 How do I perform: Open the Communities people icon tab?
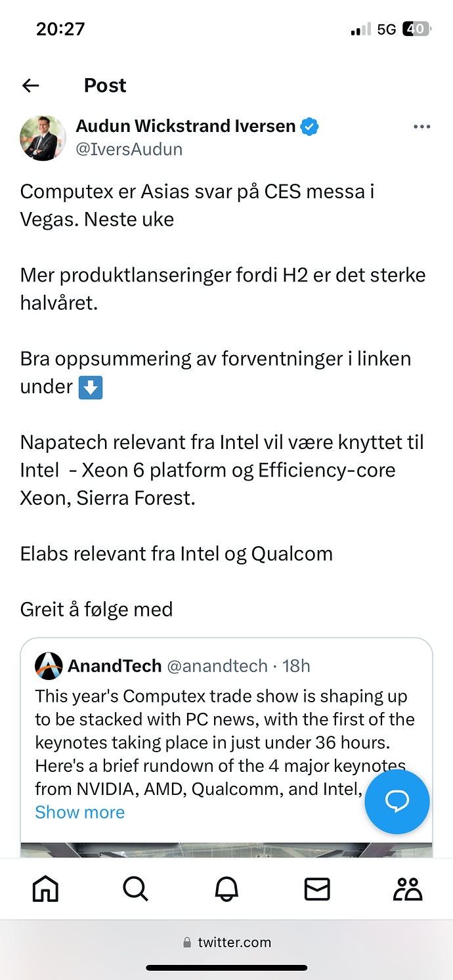[408, 889]
